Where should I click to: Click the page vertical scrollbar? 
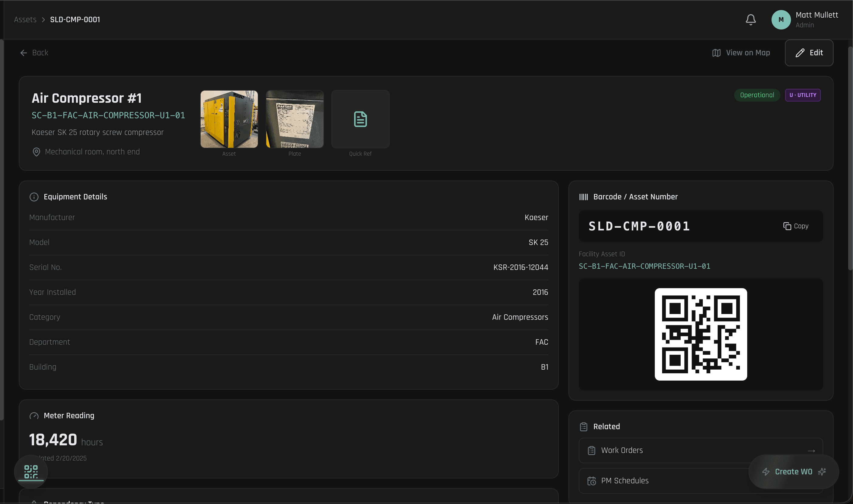point(850,158)
